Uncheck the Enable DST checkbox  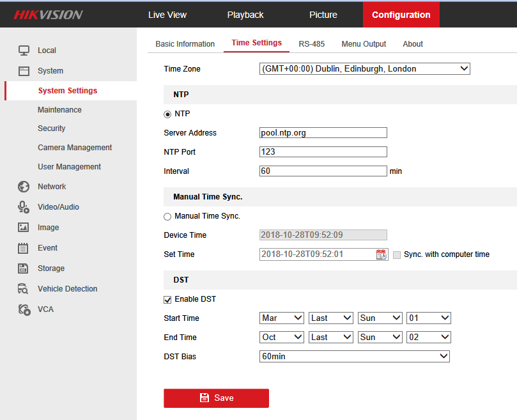(x=168, y=300)
